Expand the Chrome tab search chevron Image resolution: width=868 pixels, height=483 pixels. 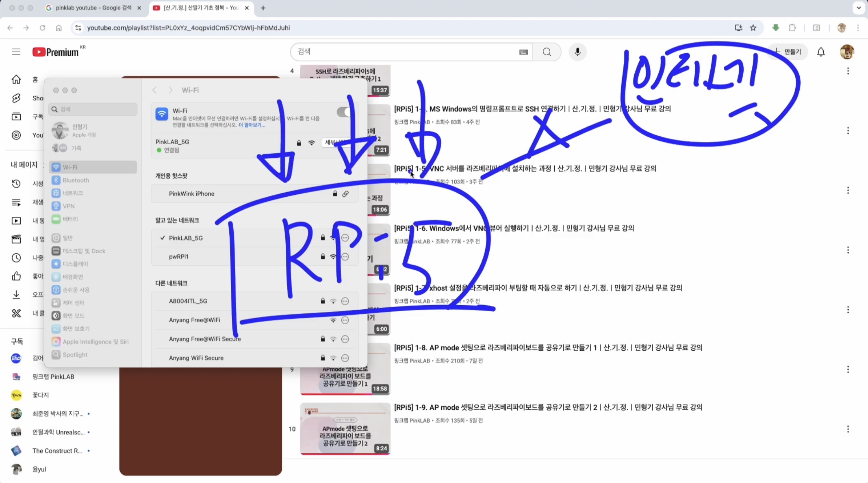point(859,8)
